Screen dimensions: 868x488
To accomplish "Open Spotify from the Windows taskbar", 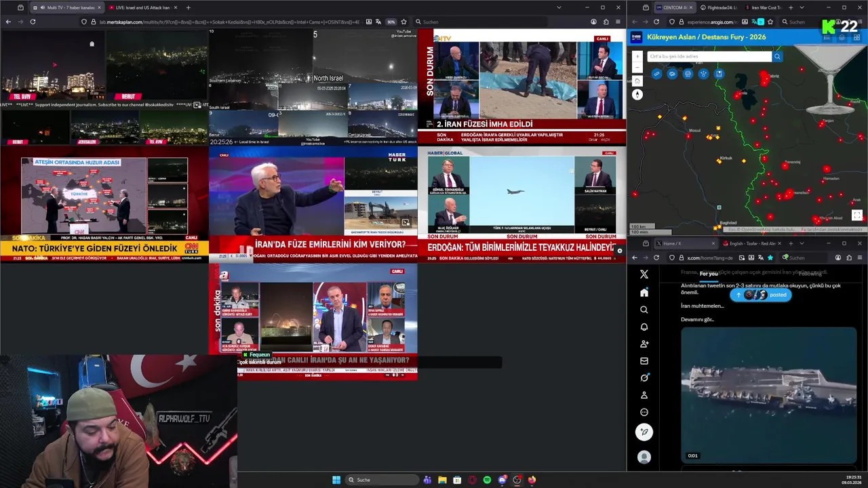I will pyautogui.click(x=487, y=480).
